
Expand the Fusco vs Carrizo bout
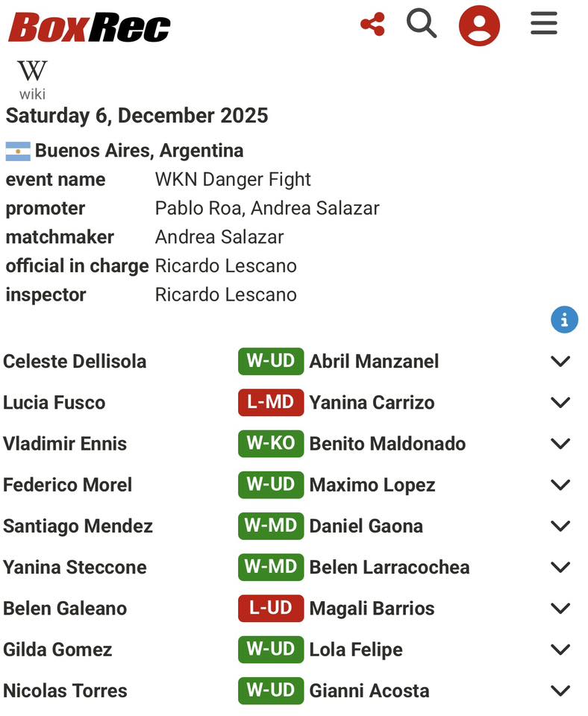pos(560,403)
